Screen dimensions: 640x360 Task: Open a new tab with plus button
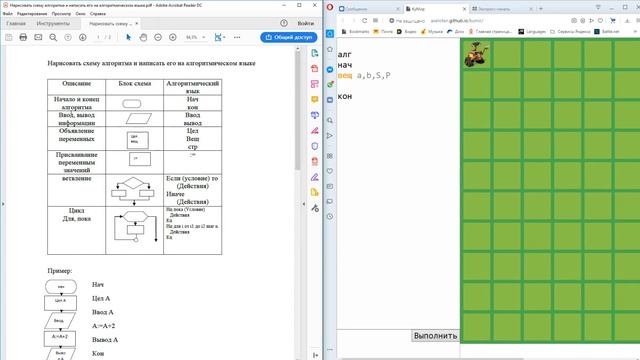(541, 9)
